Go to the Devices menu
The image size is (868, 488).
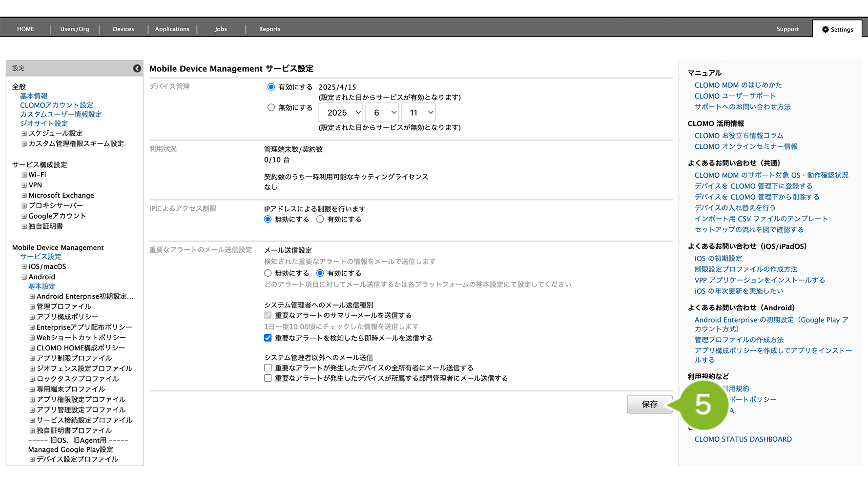coord(124,29)
